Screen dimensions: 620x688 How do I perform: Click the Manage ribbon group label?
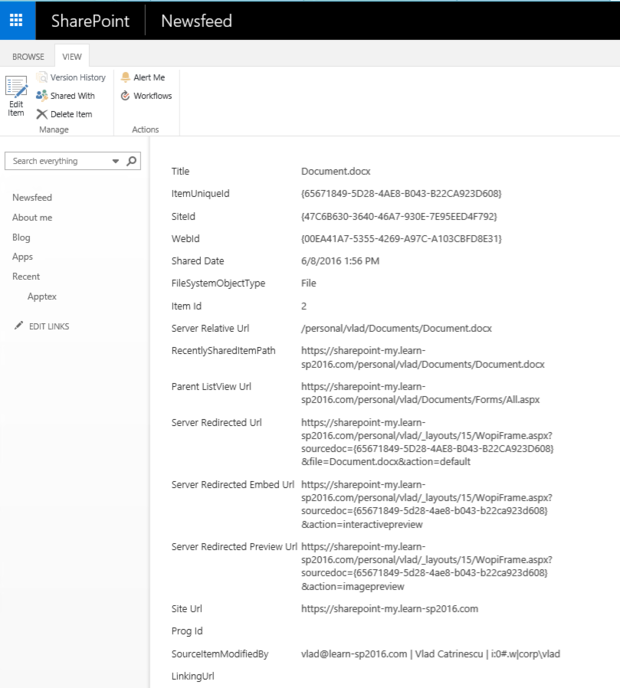pyautogui.click(x=54, y=129)
